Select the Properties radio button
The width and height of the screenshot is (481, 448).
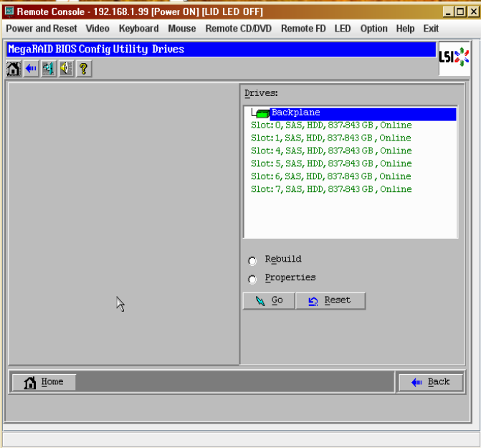(252, 279)
